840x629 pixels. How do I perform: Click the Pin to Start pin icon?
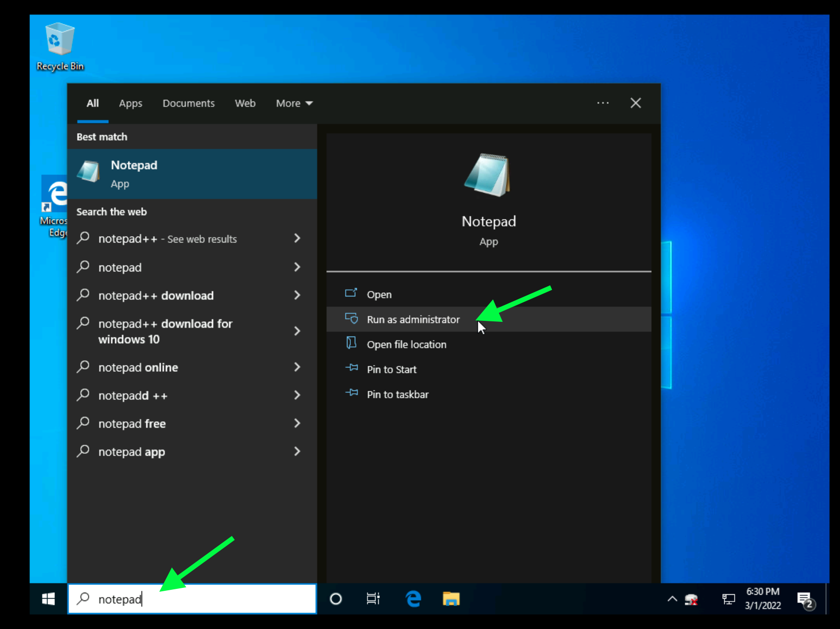(x=351, y=368)
